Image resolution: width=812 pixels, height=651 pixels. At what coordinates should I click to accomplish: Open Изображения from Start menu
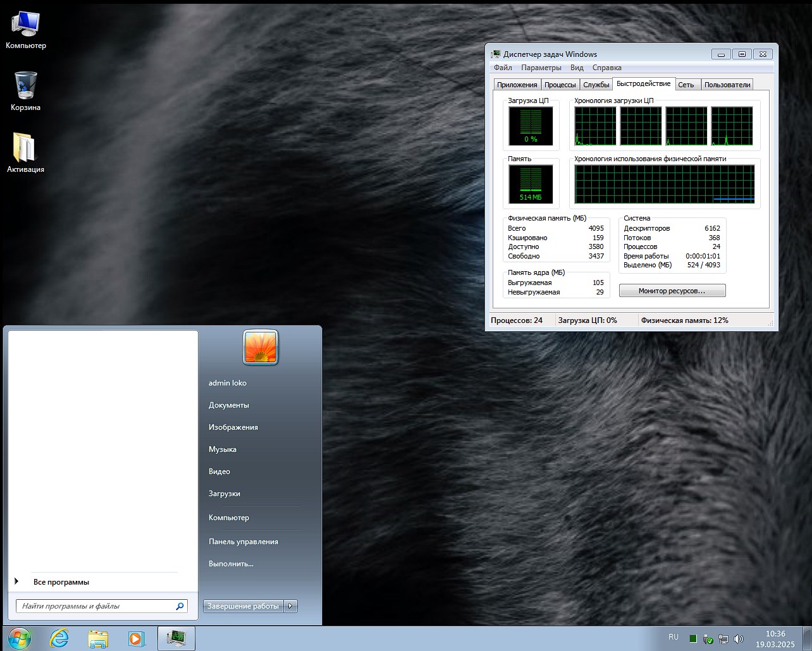(x=233, y=427)
